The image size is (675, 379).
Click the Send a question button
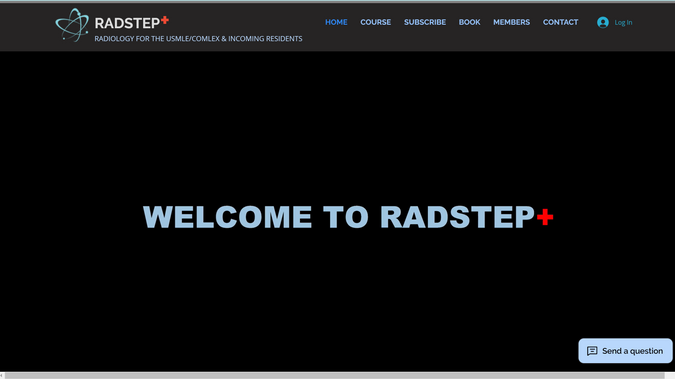(625, 351)
